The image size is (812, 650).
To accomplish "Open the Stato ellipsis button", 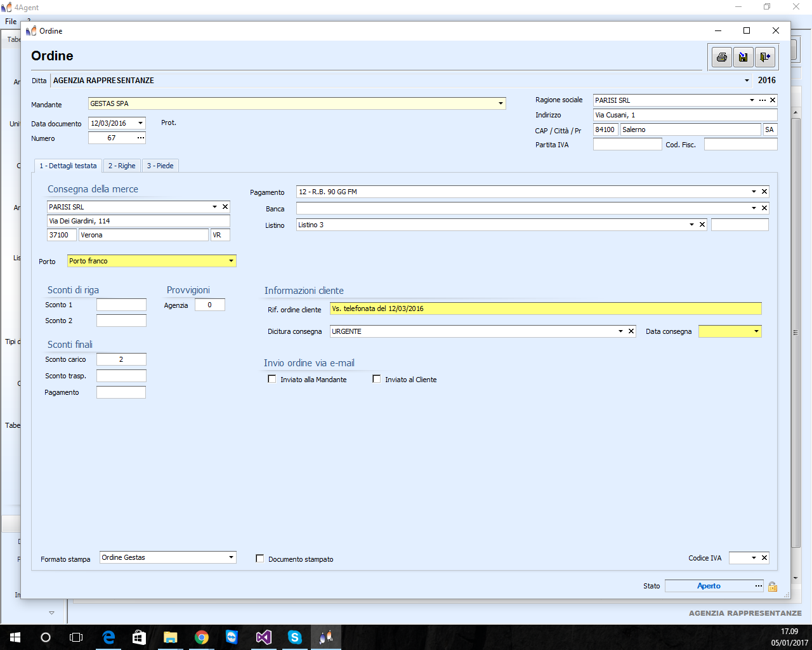I will (758, 586).
